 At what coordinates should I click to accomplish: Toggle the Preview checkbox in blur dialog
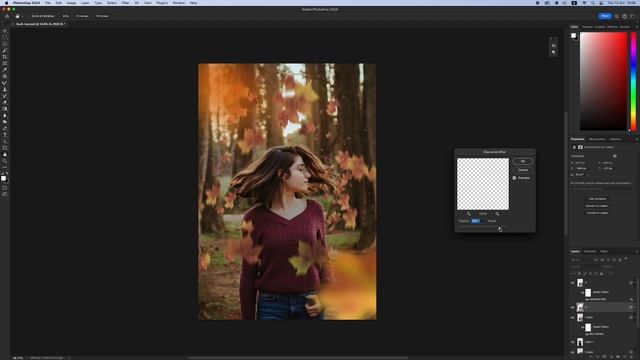pos(514,178)
